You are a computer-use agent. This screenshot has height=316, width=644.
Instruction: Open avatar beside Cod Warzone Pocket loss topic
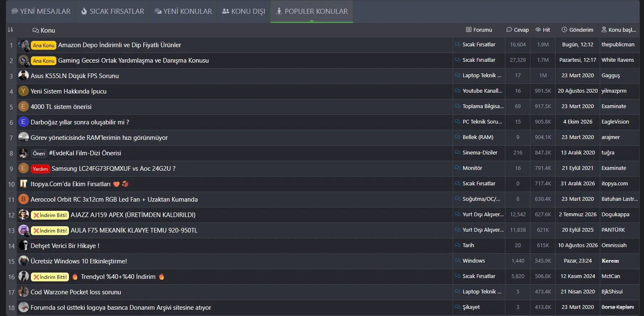point(23,292)
